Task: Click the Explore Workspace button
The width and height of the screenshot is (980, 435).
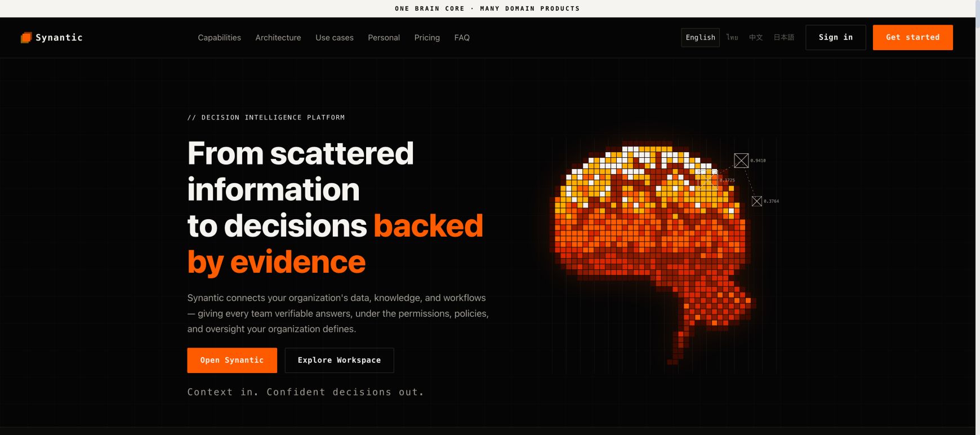Action: click(x=339, y=360)
